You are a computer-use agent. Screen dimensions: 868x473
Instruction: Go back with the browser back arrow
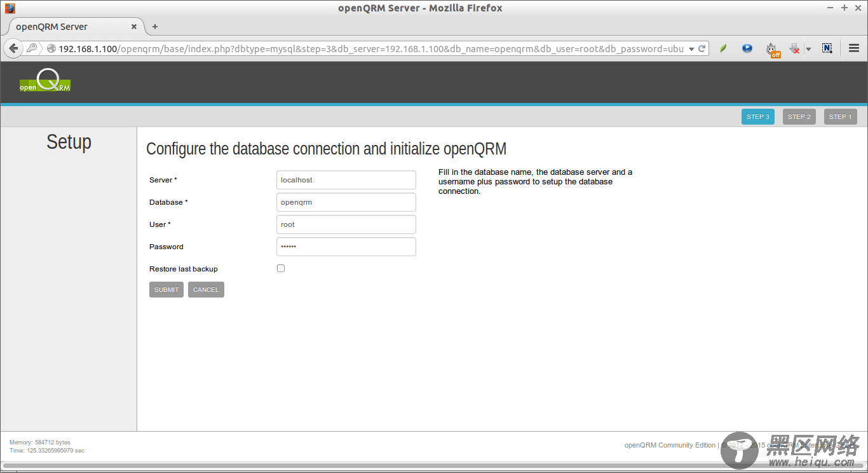(x=13, y=48)
